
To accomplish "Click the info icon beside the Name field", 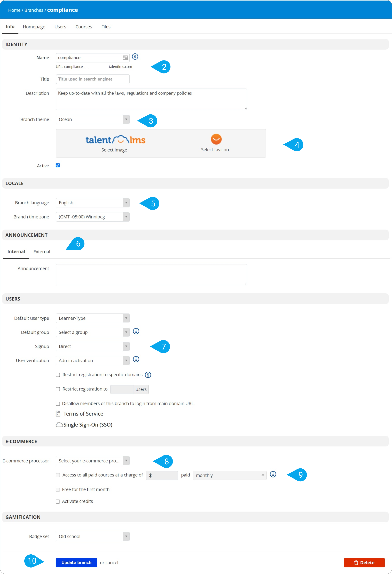I will (135, 57).
